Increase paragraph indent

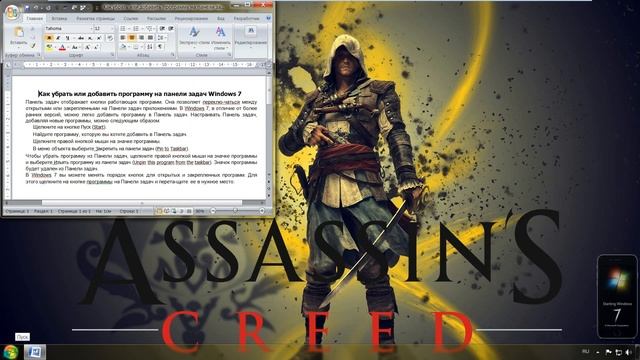point(171,28)
